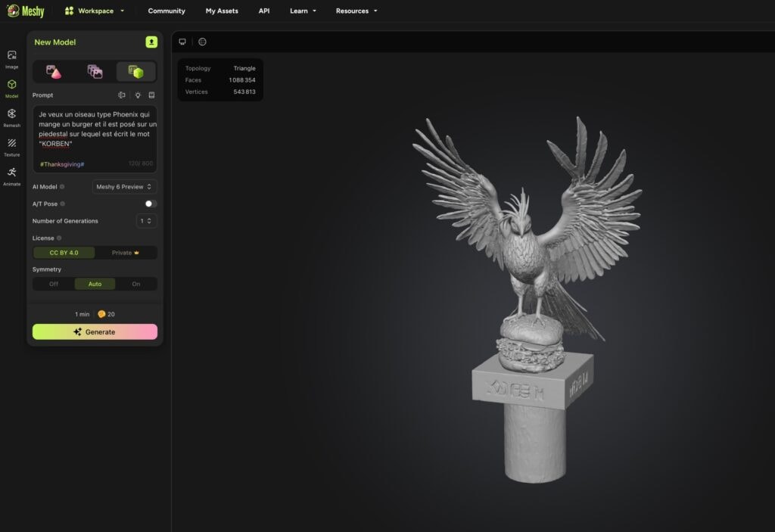Image resolution: width=775 pixels, height=532 pixels.
Task: Click the globe icon in viewport toolbar
Action: (x=202, y=42)
